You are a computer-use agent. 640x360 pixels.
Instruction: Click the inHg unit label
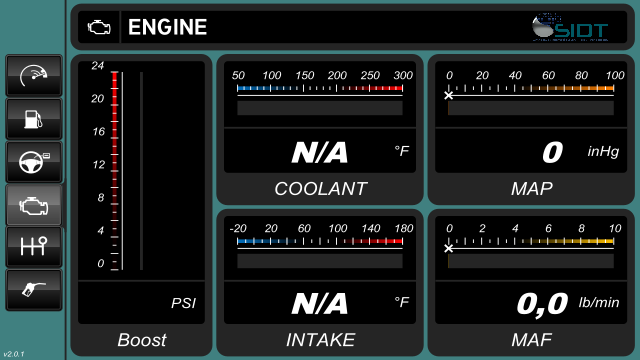(603, 151)
